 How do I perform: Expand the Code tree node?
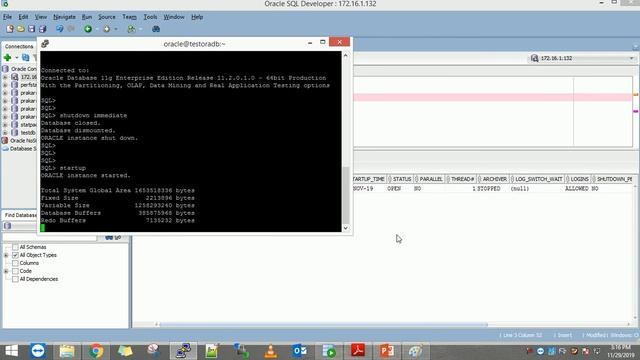click(6, 271)
